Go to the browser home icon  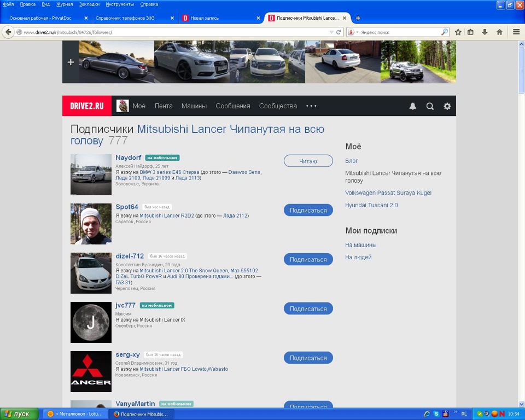click(499, 32)
